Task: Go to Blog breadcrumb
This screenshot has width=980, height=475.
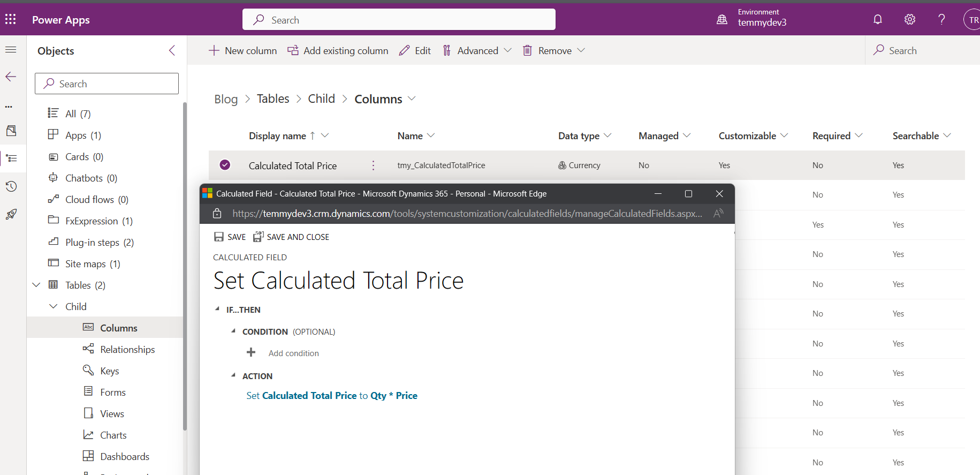Action: (226, 99)
